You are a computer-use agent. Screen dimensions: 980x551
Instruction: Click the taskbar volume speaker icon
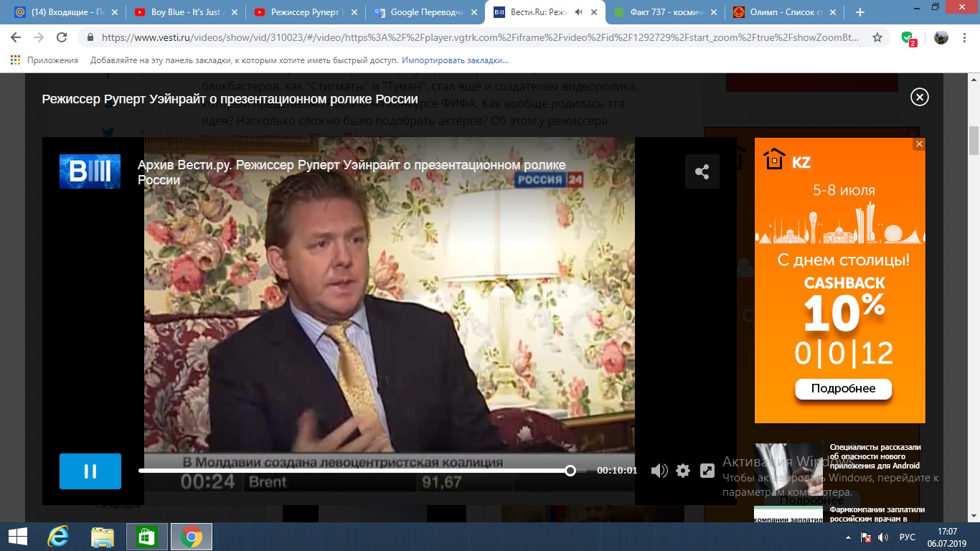(x=883, y=537)
